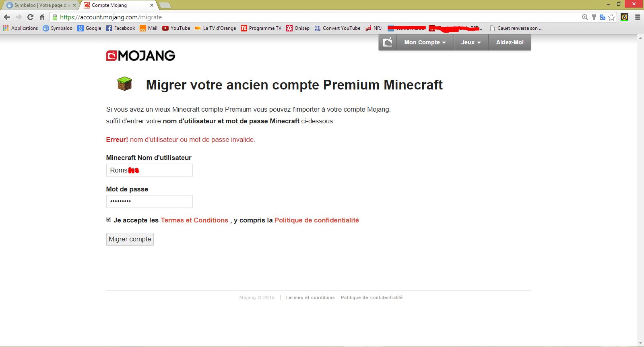
Task: Go back to the previous page
Action: [7, 17]
